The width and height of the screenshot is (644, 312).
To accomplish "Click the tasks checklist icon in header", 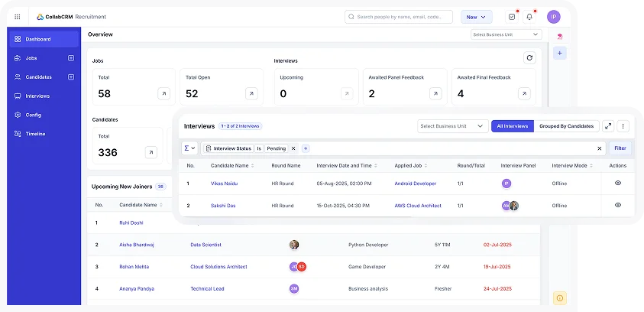I will point(511,17).
